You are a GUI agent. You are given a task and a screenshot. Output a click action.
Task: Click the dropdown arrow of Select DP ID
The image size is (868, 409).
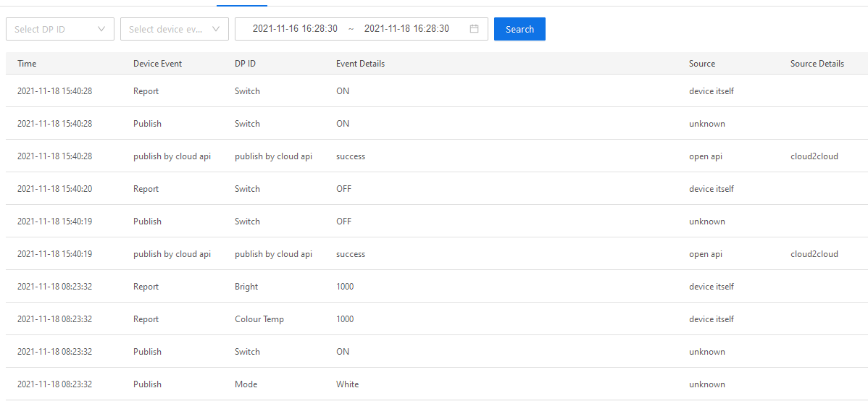click(101, 29)
